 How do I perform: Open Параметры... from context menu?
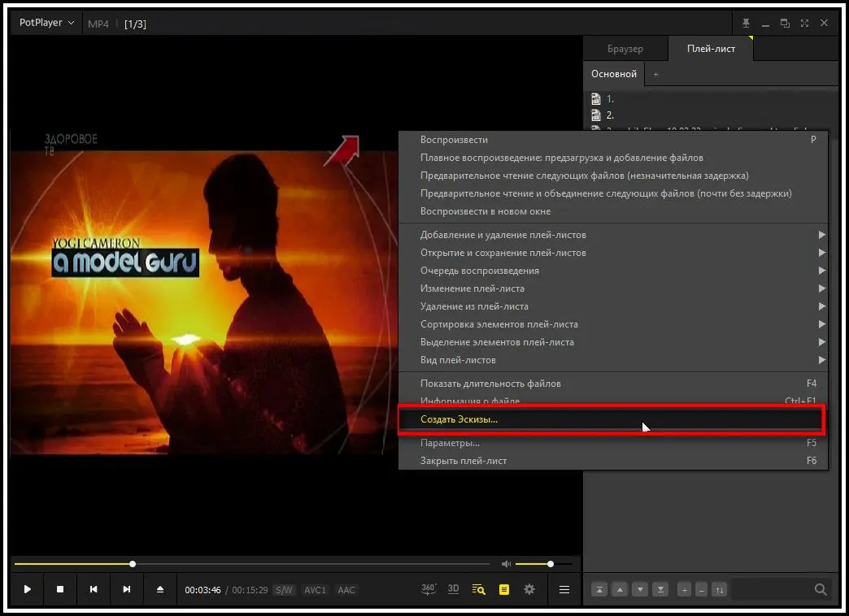(613, 443)
